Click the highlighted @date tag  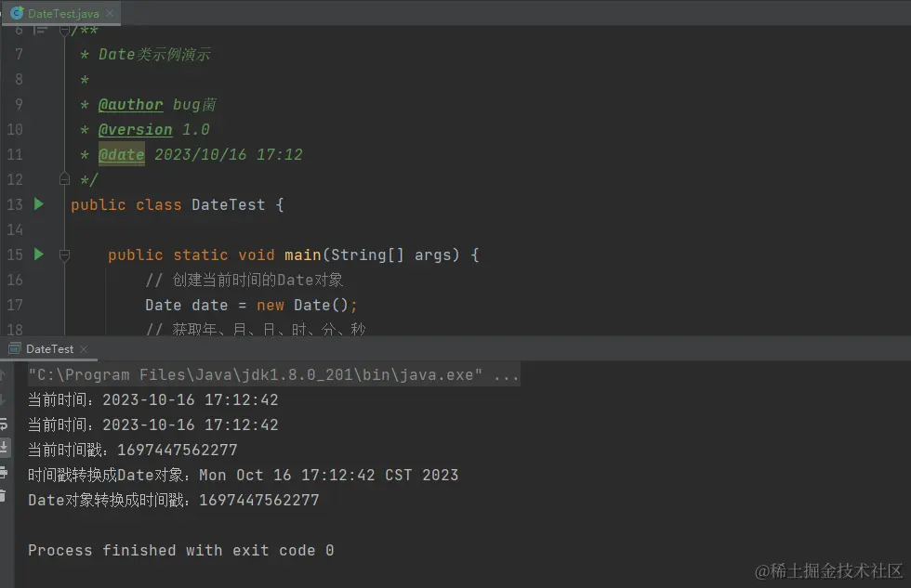[122, 154]
